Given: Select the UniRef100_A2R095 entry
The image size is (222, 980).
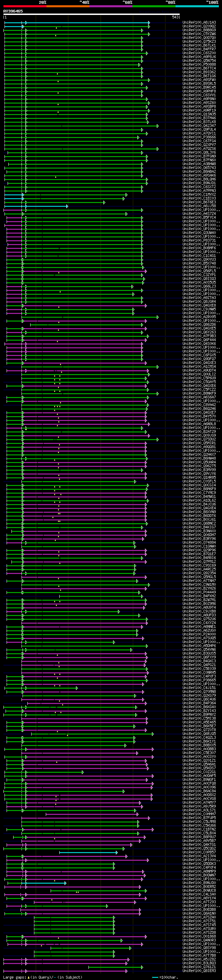Looking at the screenshot, I should coord(199,317).
